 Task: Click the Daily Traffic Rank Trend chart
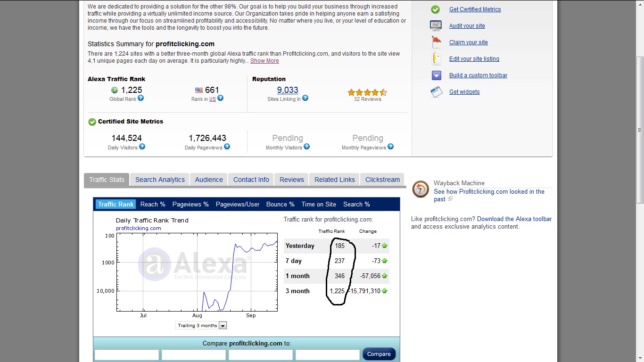[197, 272]
